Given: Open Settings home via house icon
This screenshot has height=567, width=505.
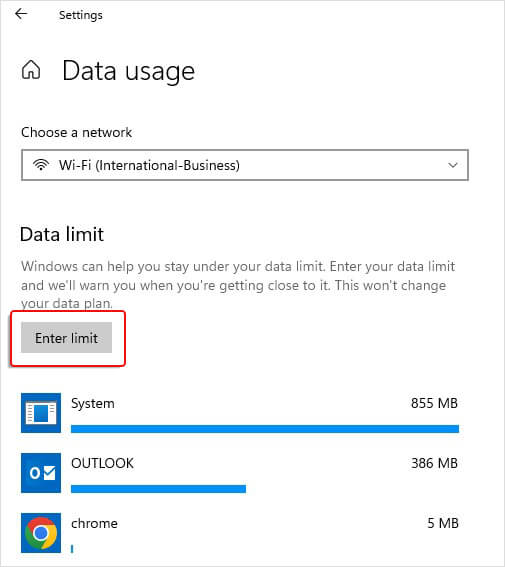Looking at the screenshot, I should pyautogui.click(x=31, y=69).
